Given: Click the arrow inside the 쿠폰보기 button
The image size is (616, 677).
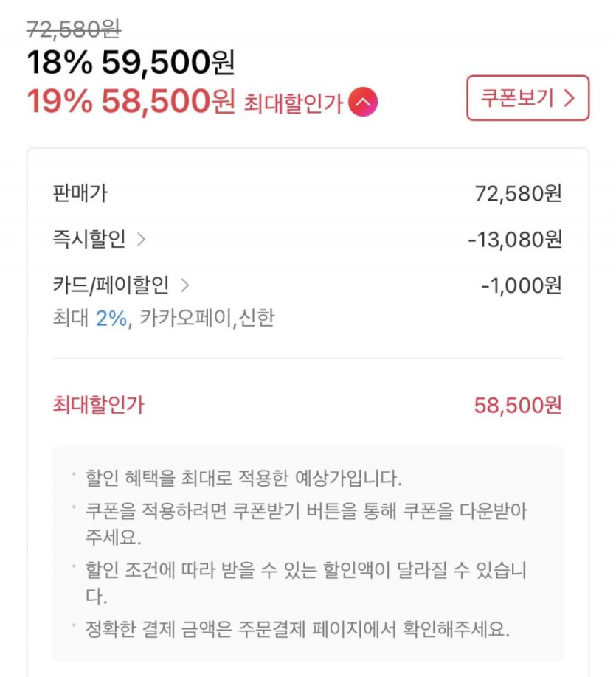Looking at the screenshot, I should [x=568, y=98].
